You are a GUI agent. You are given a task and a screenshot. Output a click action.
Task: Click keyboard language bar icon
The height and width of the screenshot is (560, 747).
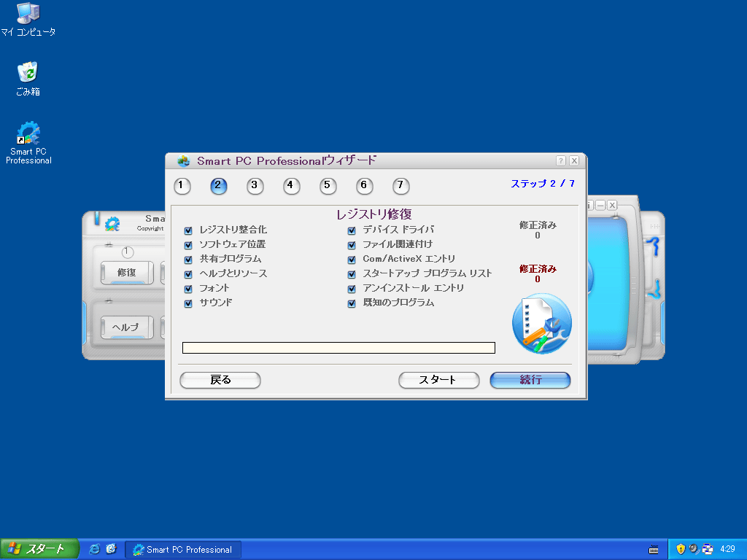[654, 550]
